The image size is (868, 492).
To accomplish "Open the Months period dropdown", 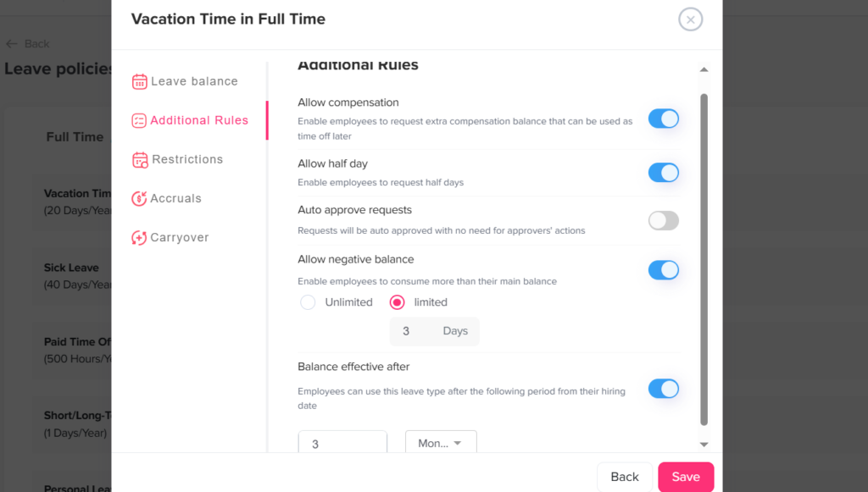I will coord(441,443).
